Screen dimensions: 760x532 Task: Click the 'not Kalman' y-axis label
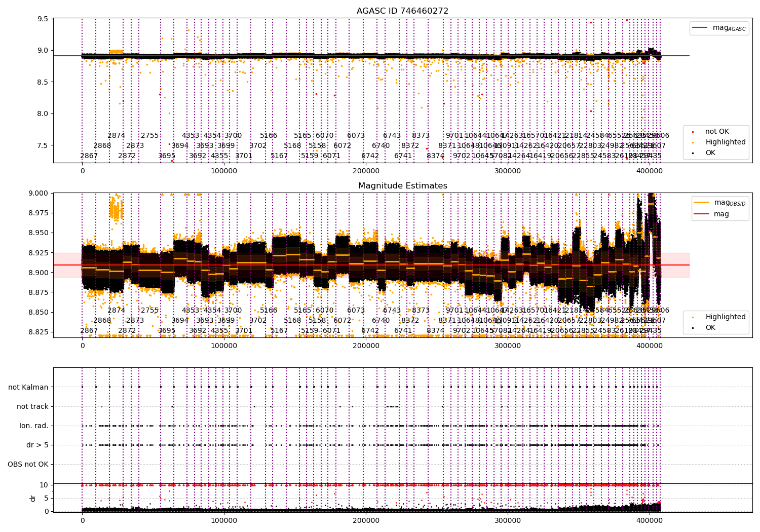coord(28,387)
